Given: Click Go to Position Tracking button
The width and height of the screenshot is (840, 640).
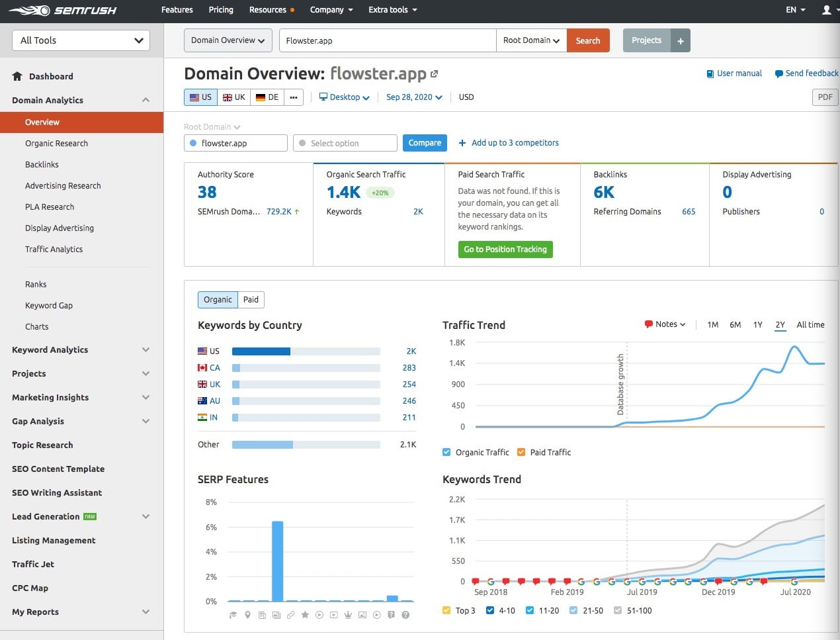Looking at the screenshot, I should click(x=505, y=250).
